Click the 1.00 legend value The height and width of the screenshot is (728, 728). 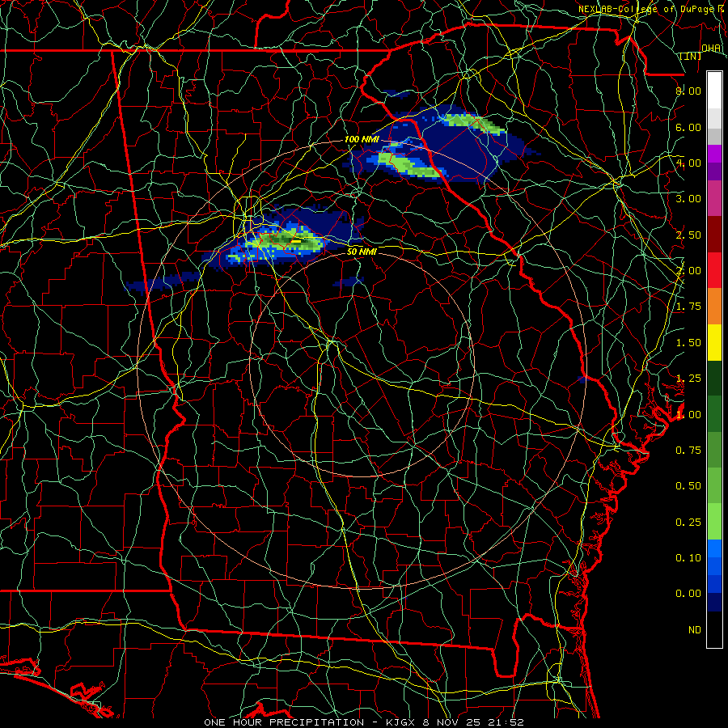(688, 415)
